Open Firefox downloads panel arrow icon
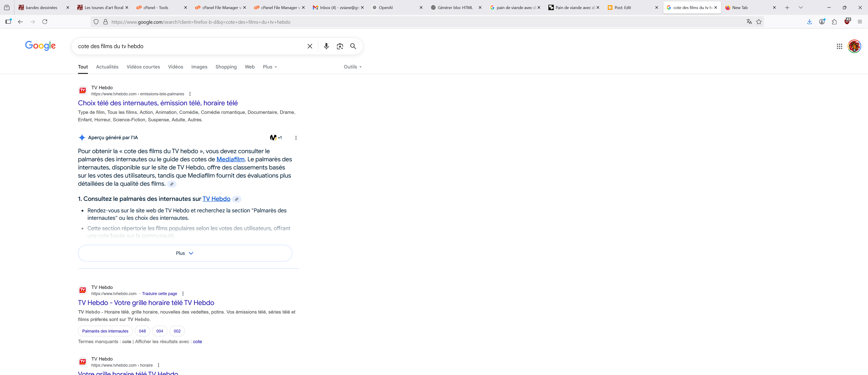Image resolution: width=868 pixels, height=375 pixels. click(x=809, y=22)
